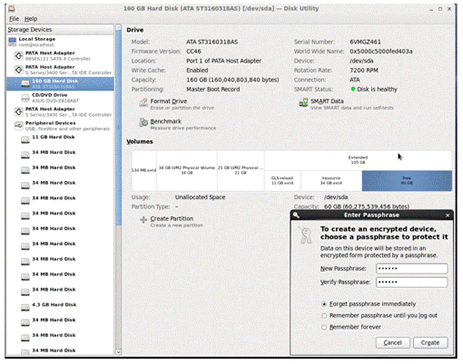Click the Cancel button in the dialog
This screenshot has height=364, width=463.
393,343
